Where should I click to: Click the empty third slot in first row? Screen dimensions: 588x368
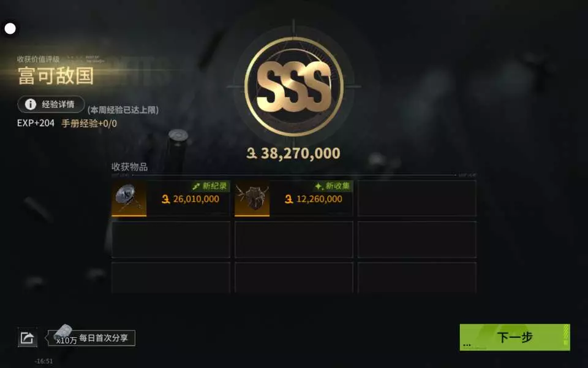tap(417, 199)
